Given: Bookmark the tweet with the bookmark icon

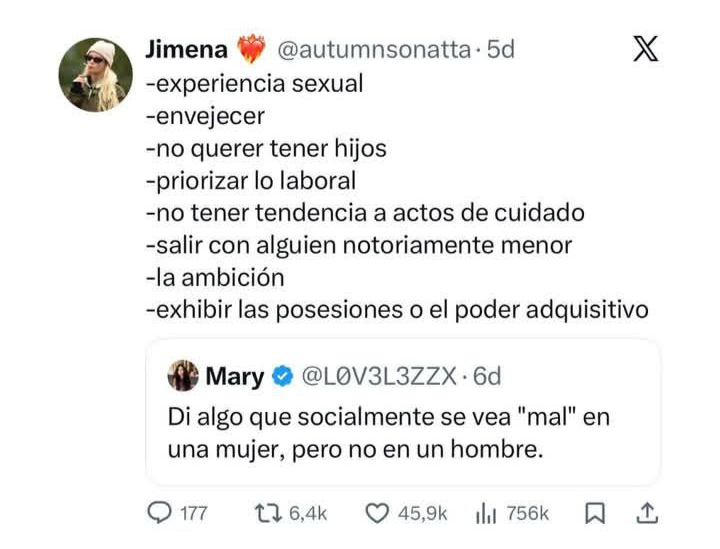Looking at the screenshot, I should (x=595, y=513).
